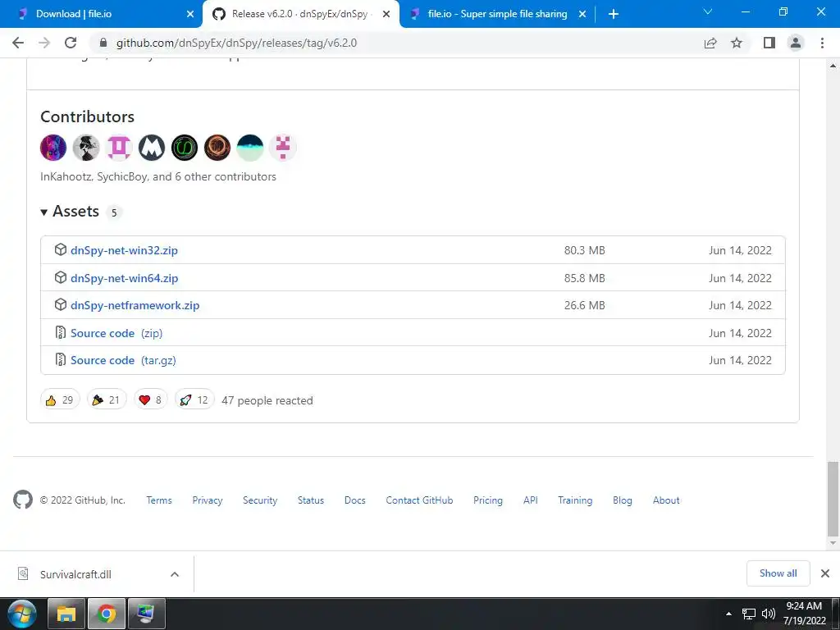Screen dimensions: 840x630
Task: Download dnSpy-net-win64.zip
Action: pyautogui.click(x=124, y=278)
